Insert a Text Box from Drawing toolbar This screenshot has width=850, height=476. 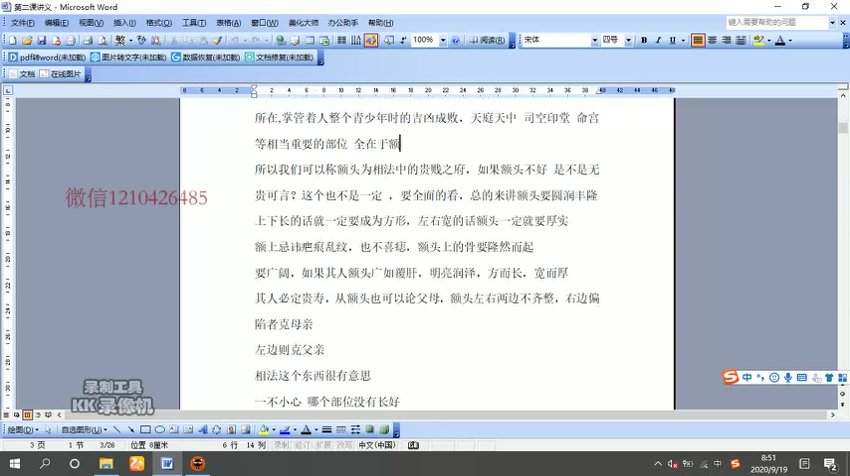click(173, 430)
